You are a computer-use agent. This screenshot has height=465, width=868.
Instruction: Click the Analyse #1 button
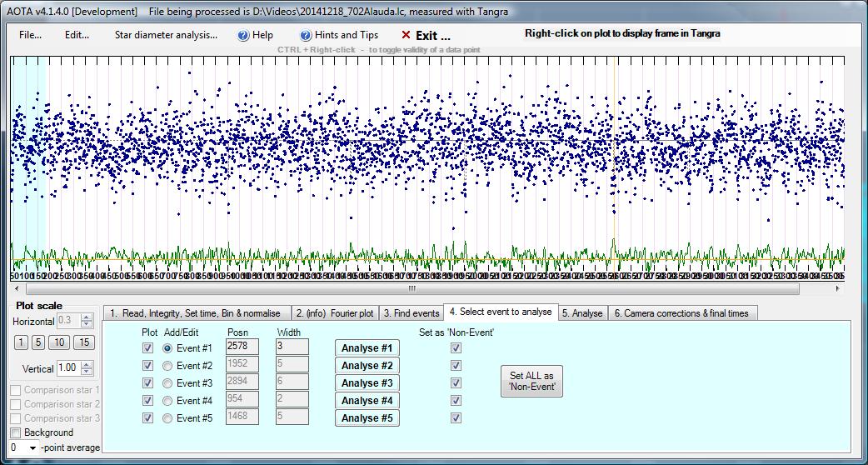point(367,348)
